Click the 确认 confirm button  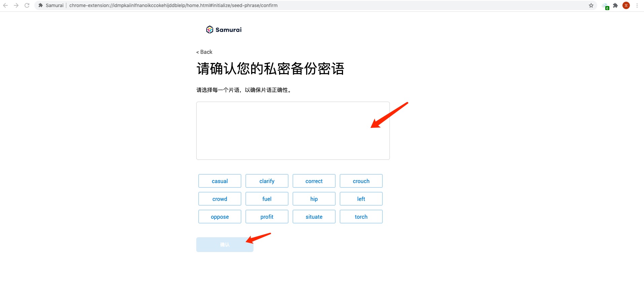tap(225, 245)
